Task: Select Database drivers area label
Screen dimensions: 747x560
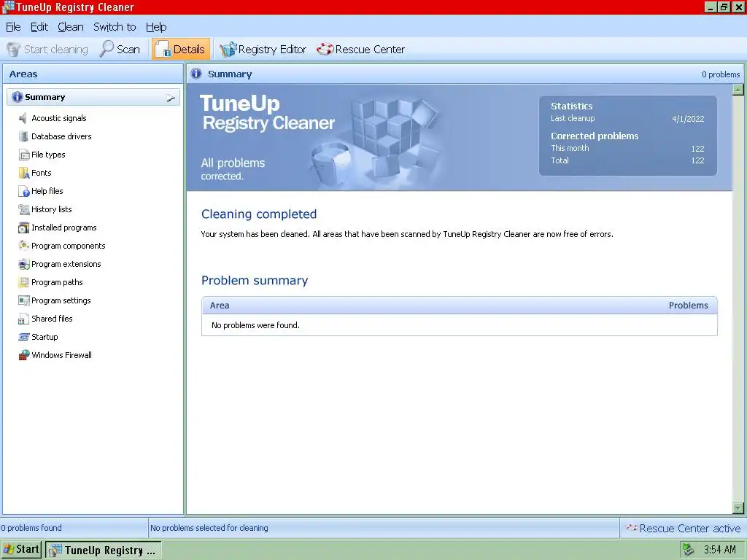Action: tap(61, 136)
